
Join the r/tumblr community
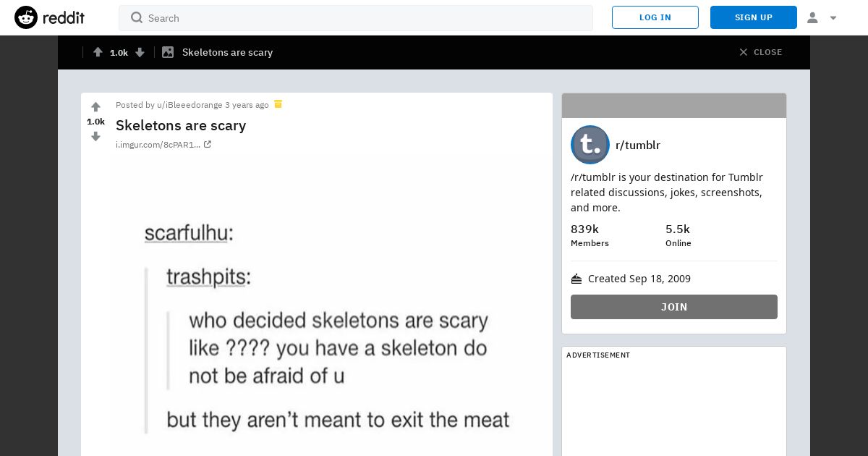674,307
